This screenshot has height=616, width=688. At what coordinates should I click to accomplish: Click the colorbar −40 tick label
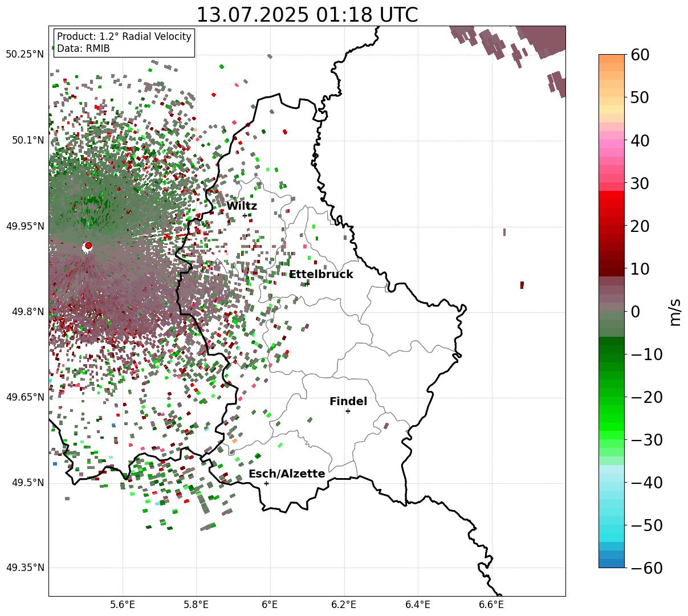[x=646, y=483]
